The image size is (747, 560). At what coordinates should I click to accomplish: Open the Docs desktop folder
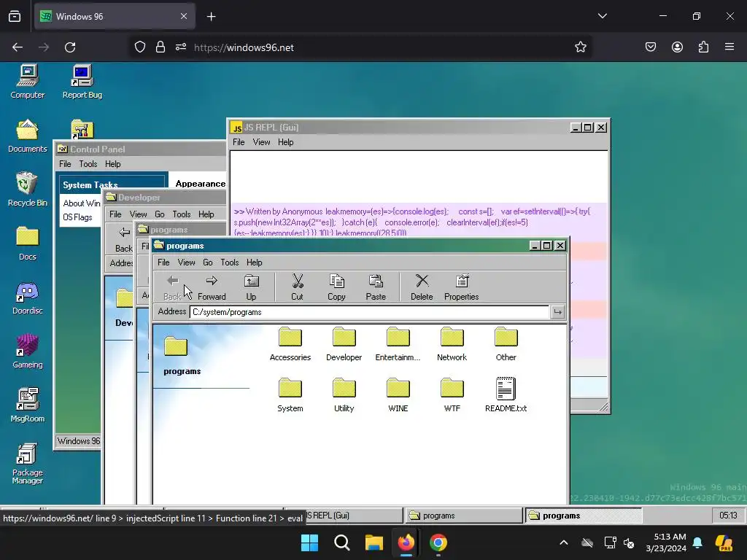pos(28,244)
